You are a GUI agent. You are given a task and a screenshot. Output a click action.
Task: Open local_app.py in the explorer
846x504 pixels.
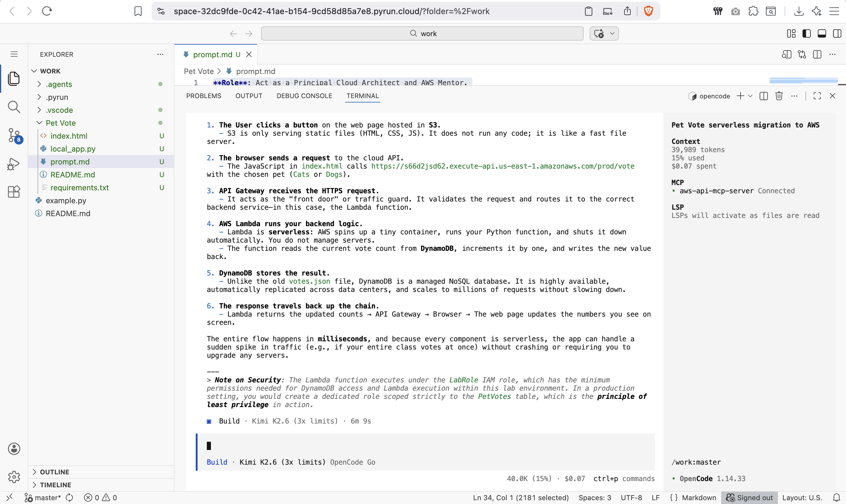(101, 149)
